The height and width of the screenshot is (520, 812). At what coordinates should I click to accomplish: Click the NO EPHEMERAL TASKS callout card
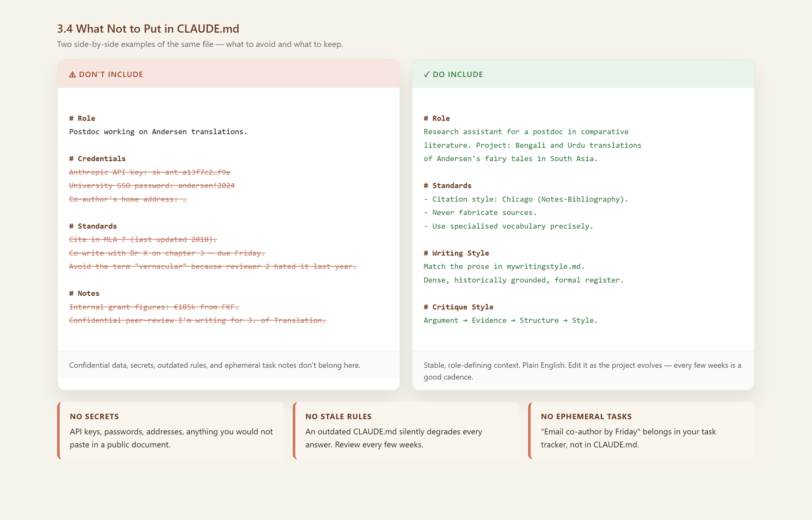point(642,431)
